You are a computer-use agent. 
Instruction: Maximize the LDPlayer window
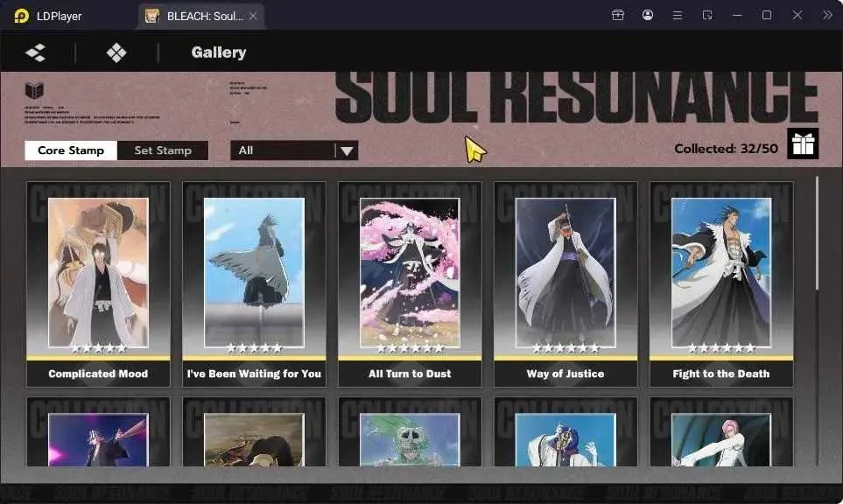pyautogui.click(x=767, y=15)
